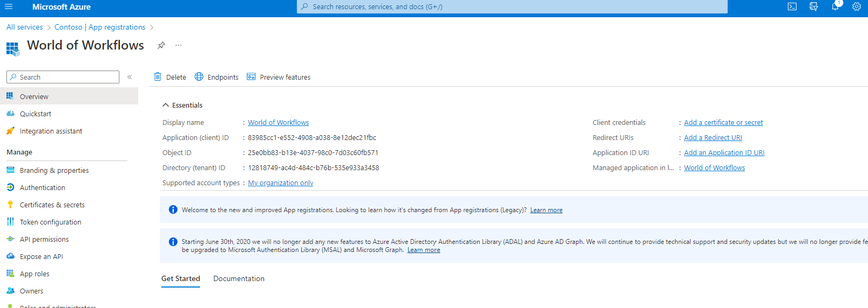
Task: Open the more options ellipsis by the title
Action: click(179, 45)
